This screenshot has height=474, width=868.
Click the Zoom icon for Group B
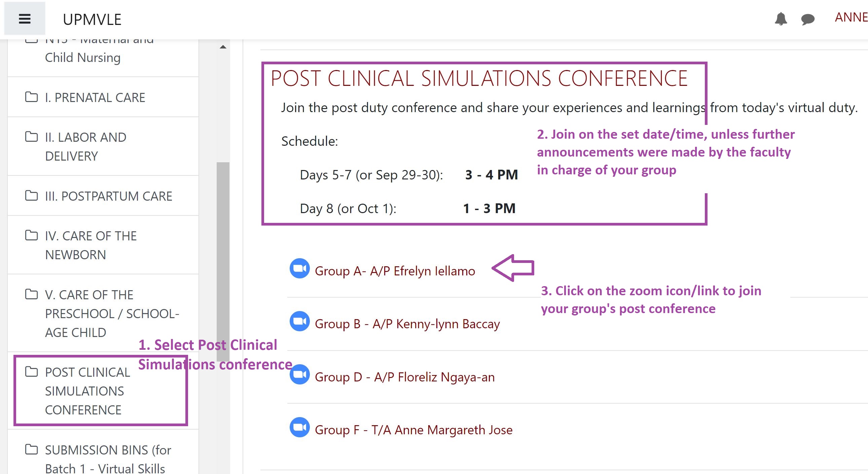299,321
